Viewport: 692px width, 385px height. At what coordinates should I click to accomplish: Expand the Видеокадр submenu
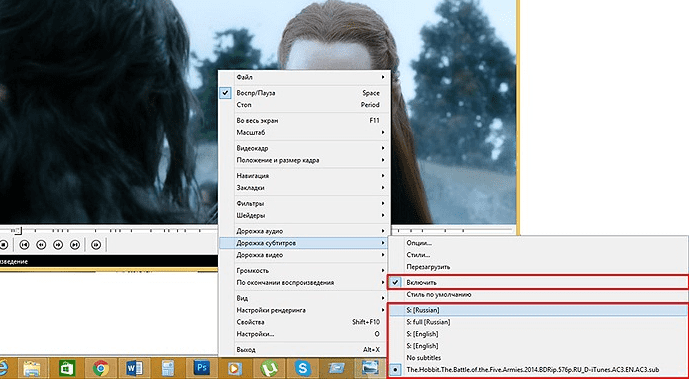click(x=304, y=148)
